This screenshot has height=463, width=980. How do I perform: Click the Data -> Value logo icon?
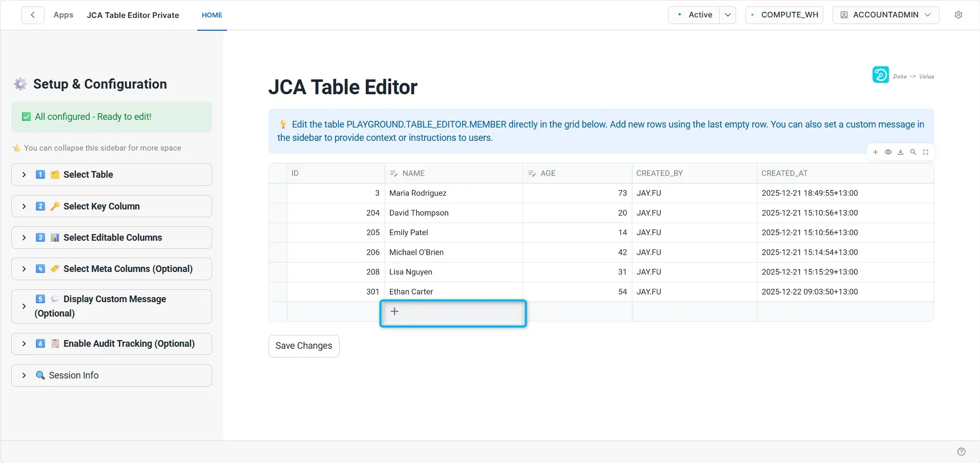(880, 74)
